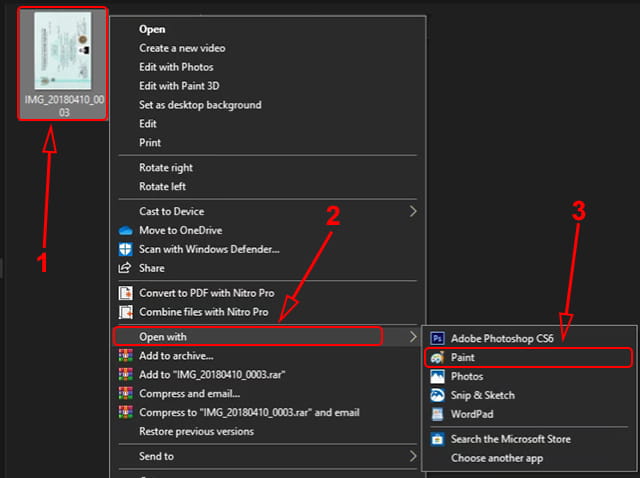Click the Microsoft Store bag icon
The width and height of the screenshot is (640, 478).
[438, 439]
